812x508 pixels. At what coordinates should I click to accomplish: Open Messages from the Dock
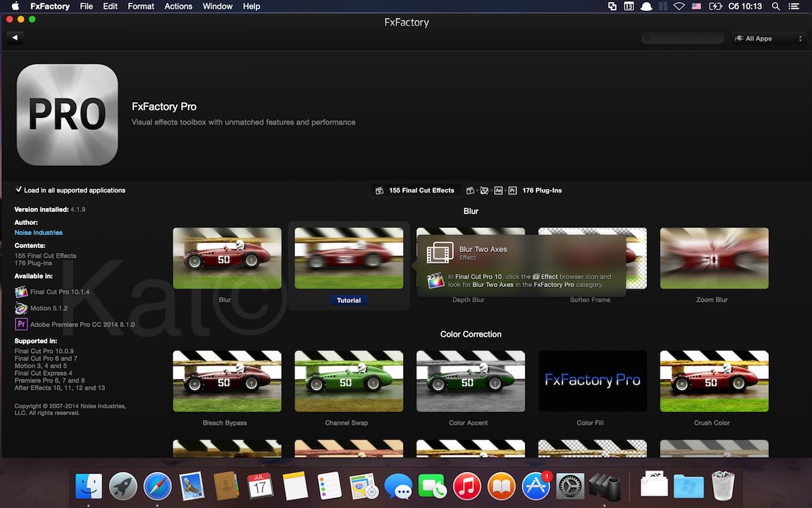click(x=399, y=486)
